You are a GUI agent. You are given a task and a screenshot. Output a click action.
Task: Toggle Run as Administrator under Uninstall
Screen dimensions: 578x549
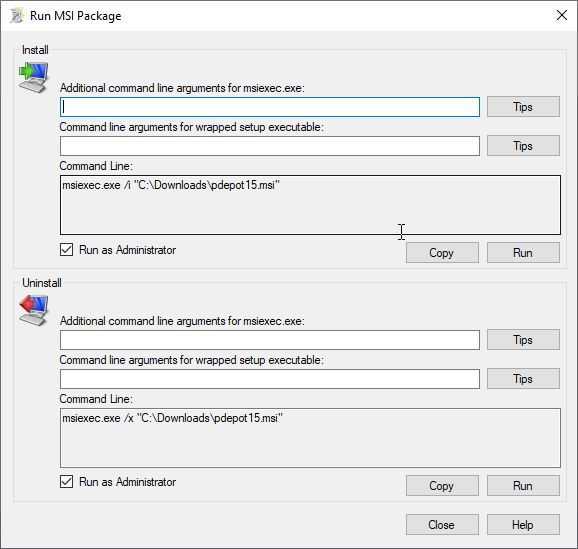click(x=66, y=482)
